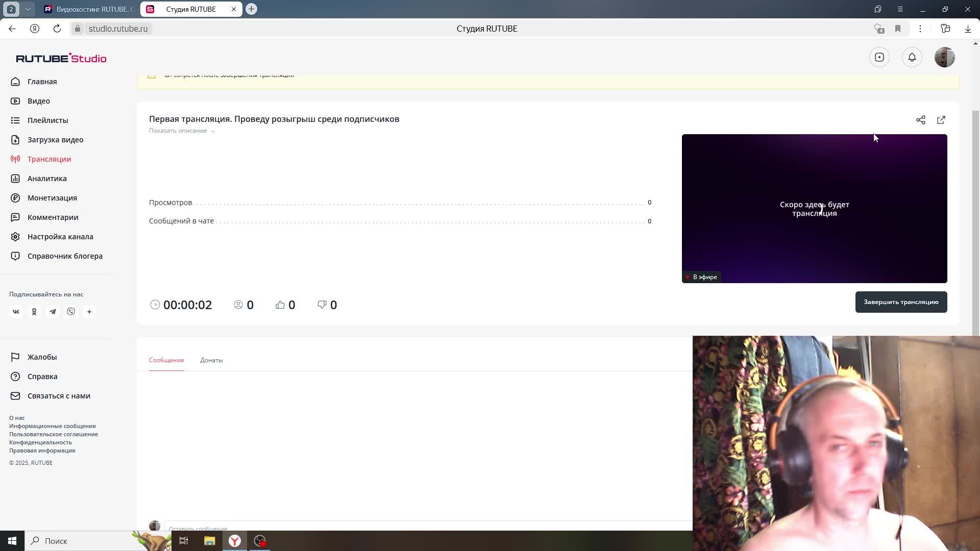Open Windows Start menu
This screenshot has width=980, height=551.
coord(12,541)
